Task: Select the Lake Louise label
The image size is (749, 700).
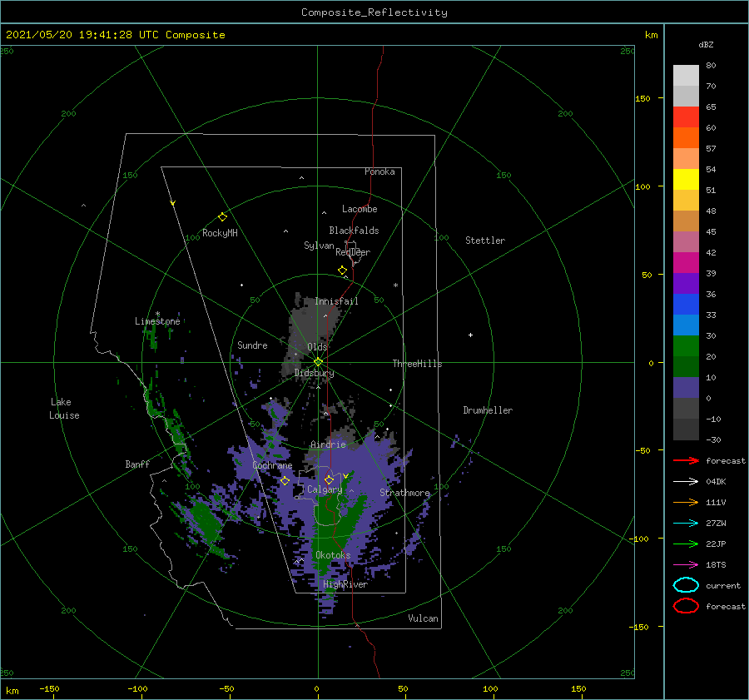Action: pyautogui.click(x=64, y=409)
